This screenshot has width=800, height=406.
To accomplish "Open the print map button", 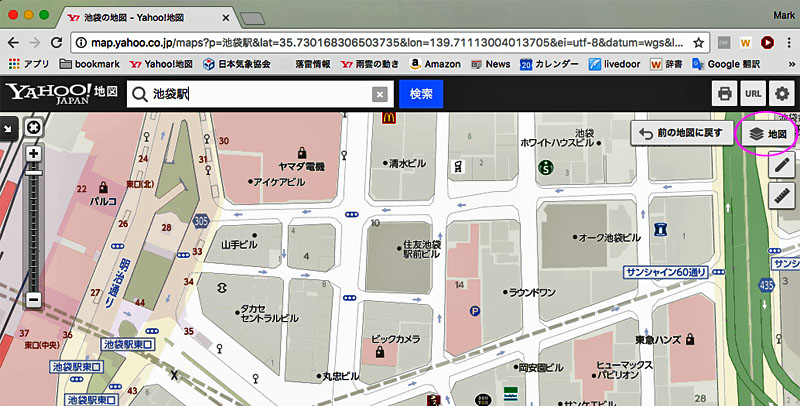I will pos(724,94).
